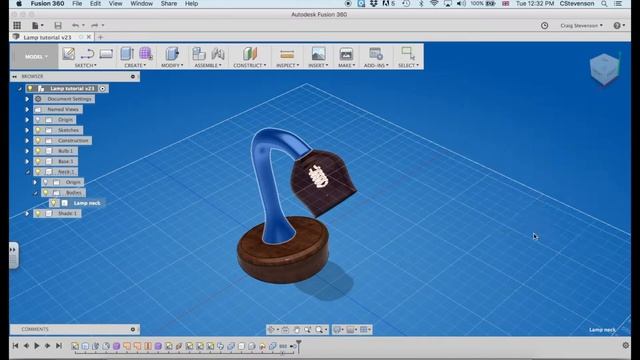
Task: Open the Viewports layout icon
Action: pyautogui.click(x=364, y=330)
